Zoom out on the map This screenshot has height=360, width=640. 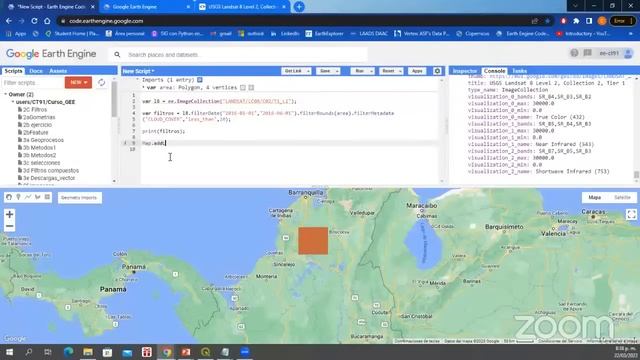pyautogui.click(x=9, y=226)
